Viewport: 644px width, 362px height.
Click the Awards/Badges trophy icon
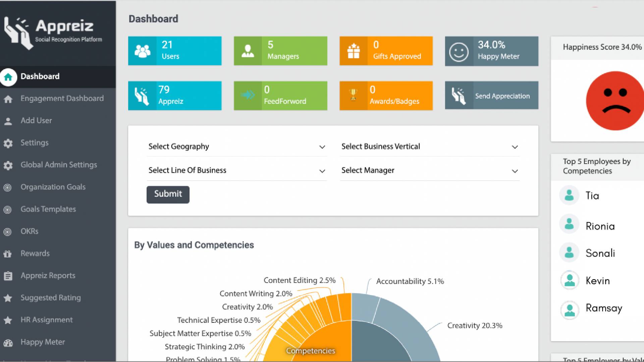point(353,95)
